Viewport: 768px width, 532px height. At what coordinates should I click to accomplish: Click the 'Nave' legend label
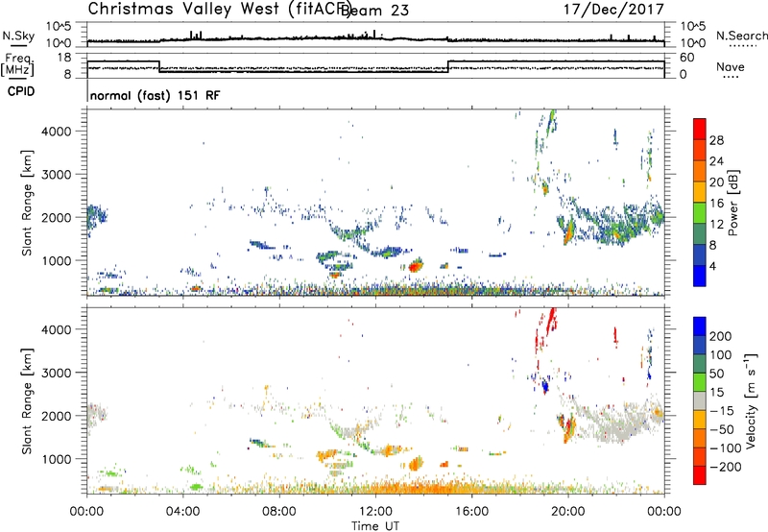coord(730,67)
